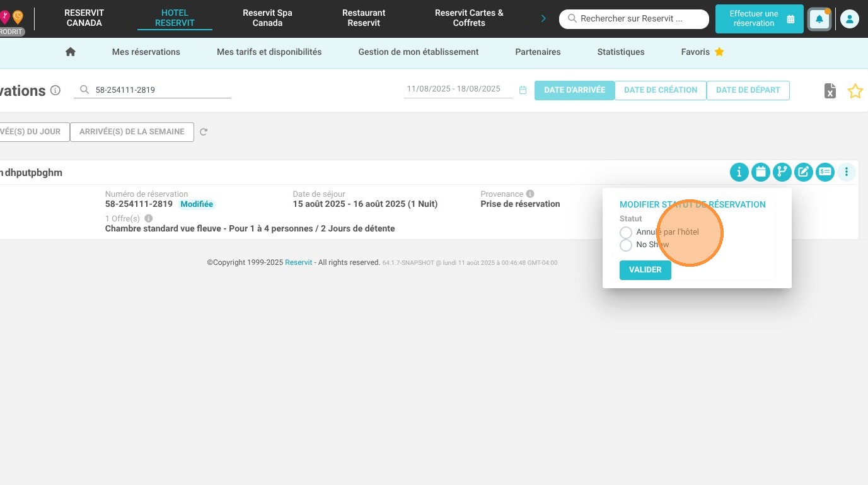Click the reservation number search field
The height and width of the screenshot is (485, 868).
click(153, 90)
